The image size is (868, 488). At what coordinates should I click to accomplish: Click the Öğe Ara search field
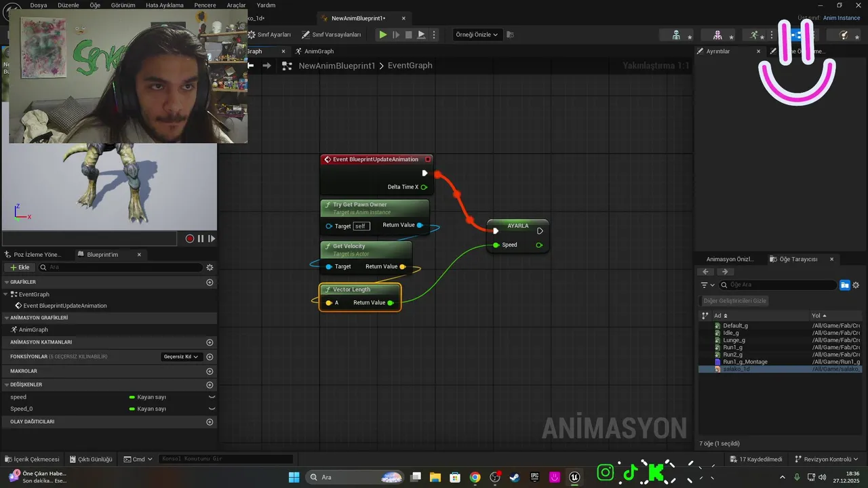pyautogui.click(x=778, y=285)
